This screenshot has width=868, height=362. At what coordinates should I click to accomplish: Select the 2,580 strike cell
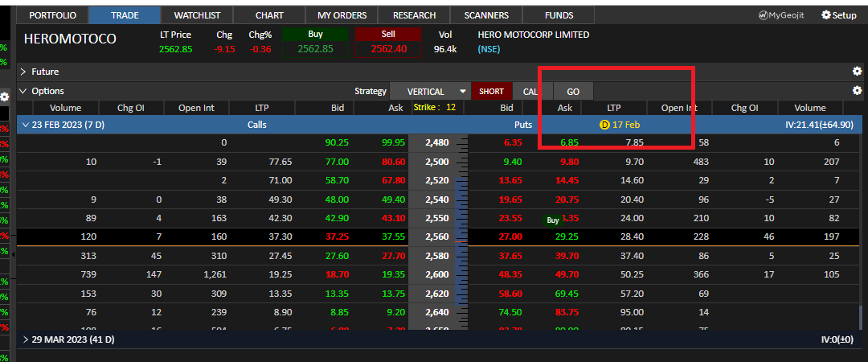[x=438, y=256]
